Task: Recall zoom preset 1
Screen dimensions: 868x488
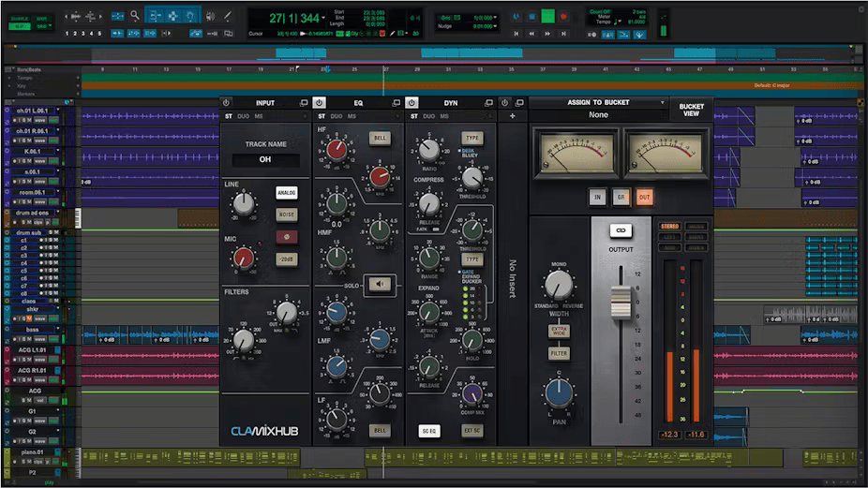Action: coord(67,33)
